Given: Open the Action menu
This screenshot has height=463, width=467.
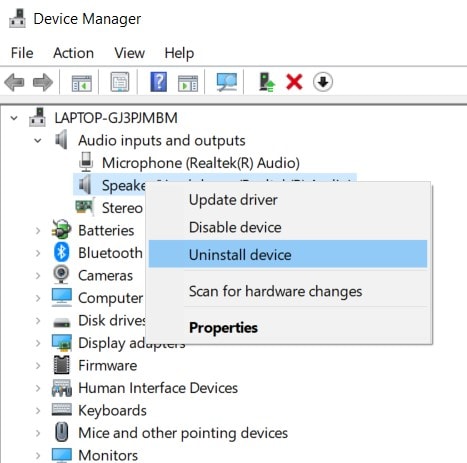Looking at the screenshot, I should [x=74, y=53].
